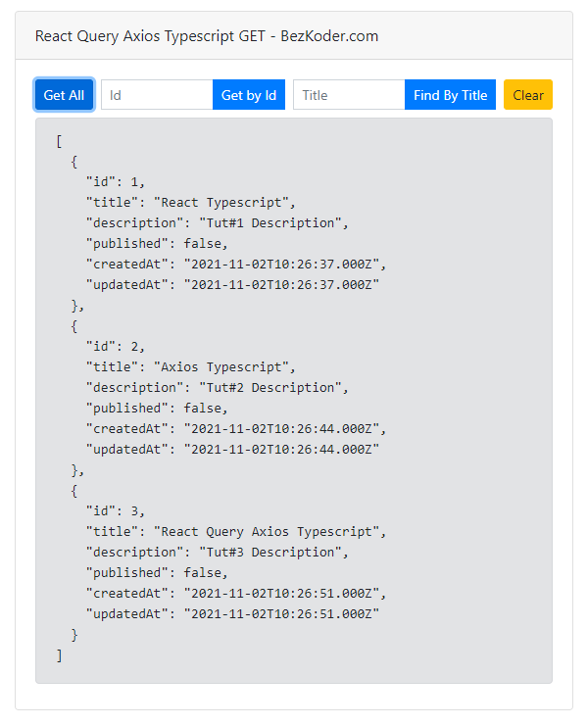Click updatedAt value '2021-11-02T10:26:51.000Z'
Image resolution: width=588 pixels, height=725 pixels.
click(x=281, y=614)
